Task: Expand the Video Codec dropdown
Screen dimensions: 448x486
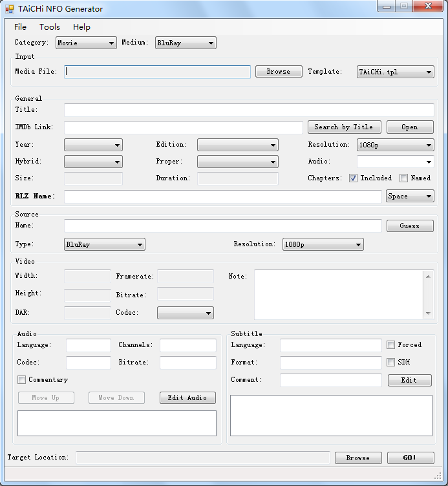Action: pos(186,313)
